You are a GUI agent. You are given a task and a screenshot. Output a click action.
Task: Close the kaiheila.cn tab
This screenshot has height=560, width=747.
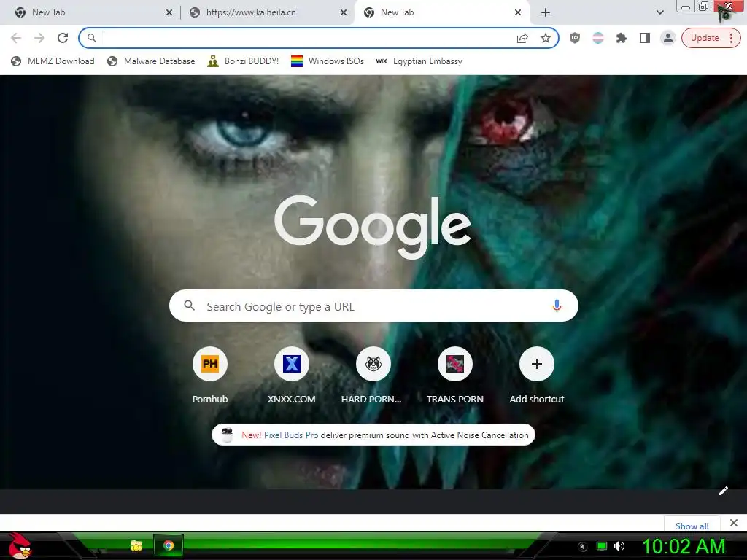[344, 12]
